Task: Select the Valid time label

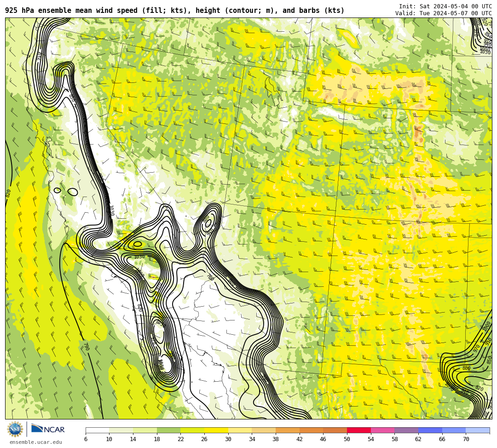Action: (444, 13)
